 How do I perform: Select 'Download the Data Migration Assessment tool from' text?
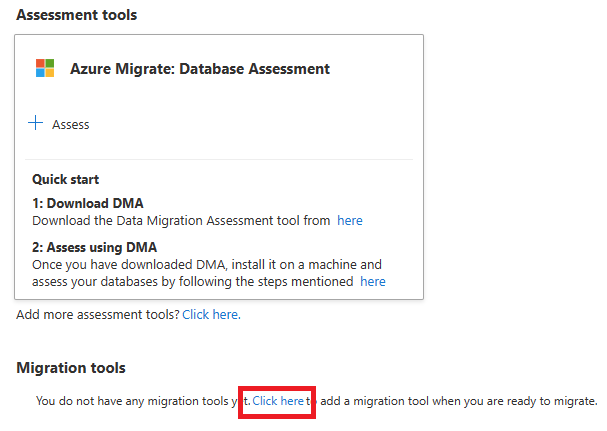(181, 220)
